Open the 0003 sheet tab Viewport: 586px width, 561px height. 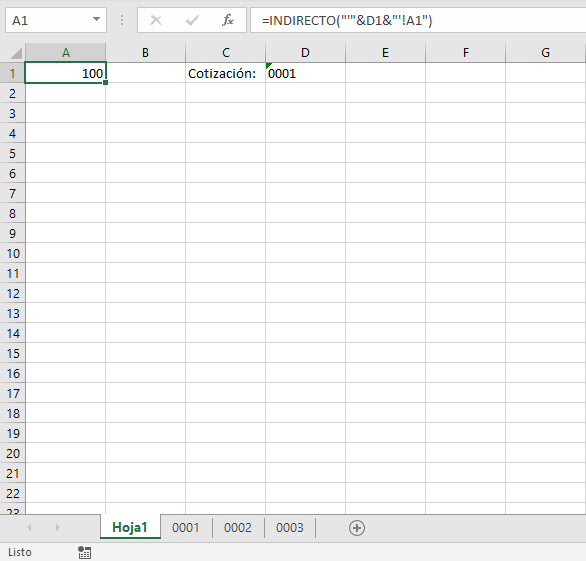290,528
